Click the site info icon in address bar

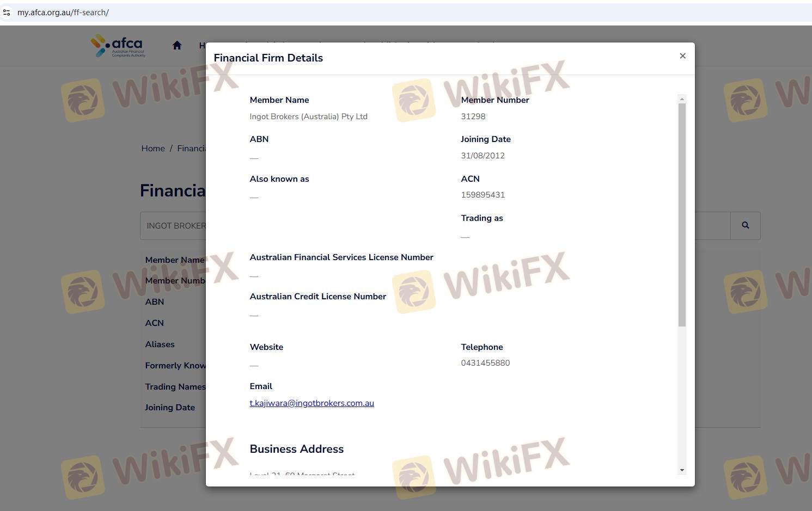pos(7,13)
